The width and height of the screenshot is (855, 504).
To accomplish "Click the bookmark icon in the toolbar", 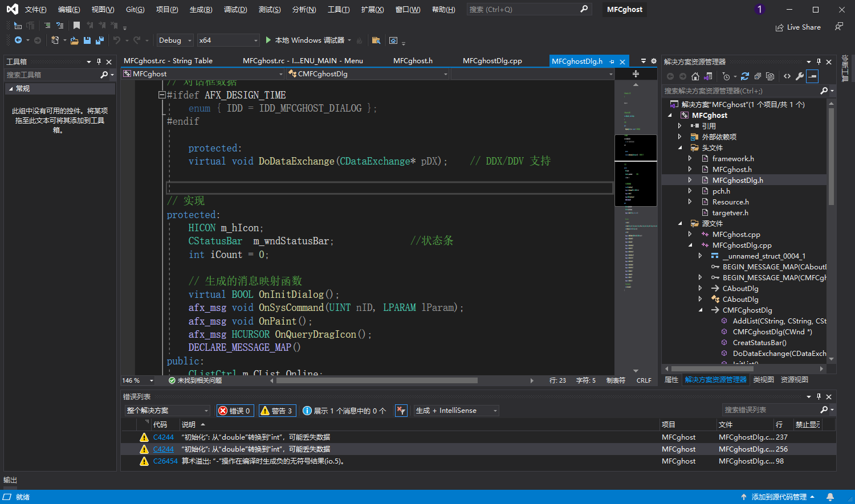I will pyautogui.click(x=76, y=26).
